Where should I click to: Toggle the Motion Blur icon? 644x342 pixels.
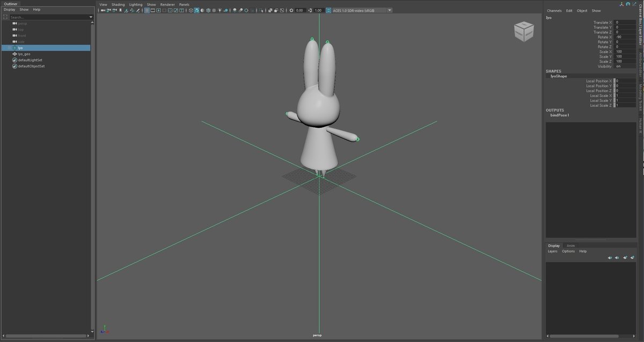click(240, 10)
